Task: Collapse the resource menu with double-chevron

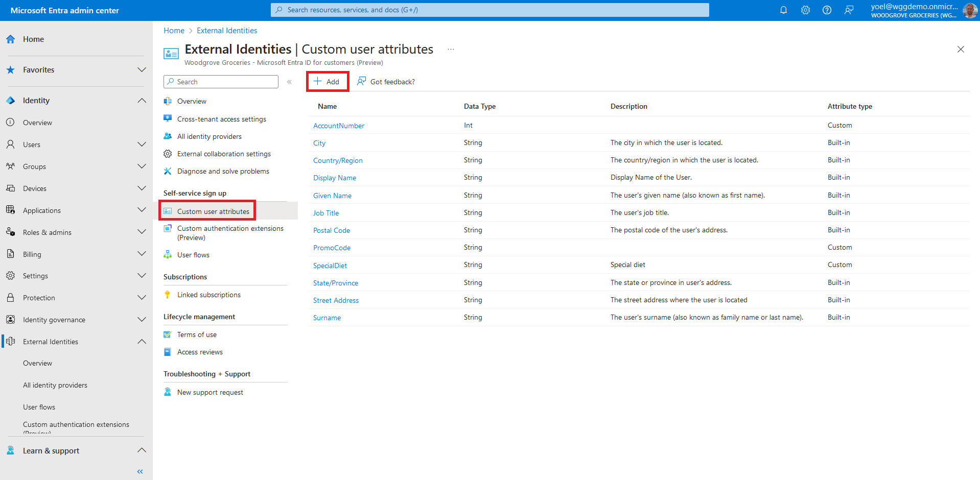Action: 289,82
